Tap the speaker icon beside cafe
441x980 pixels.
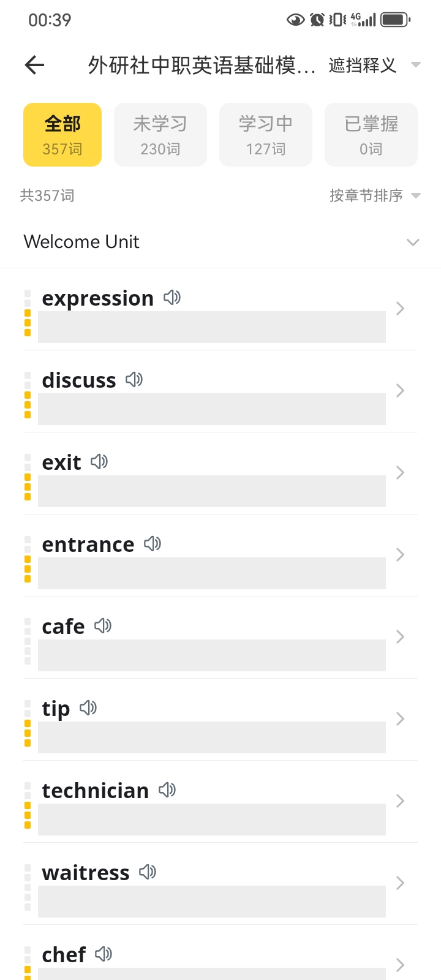103,626
